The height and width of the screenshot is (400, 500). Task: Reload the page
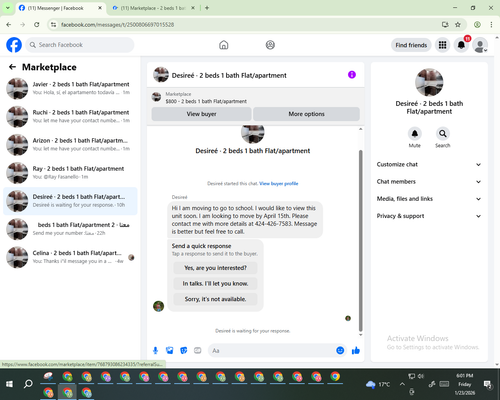pos(37,25)
